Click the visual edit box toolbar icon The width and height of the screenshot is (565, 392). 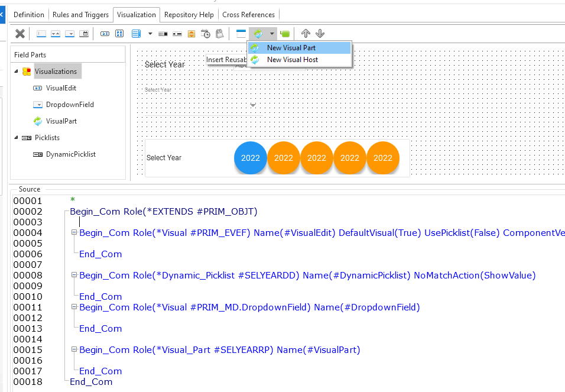pyautogui.click(x=105, y=34)
